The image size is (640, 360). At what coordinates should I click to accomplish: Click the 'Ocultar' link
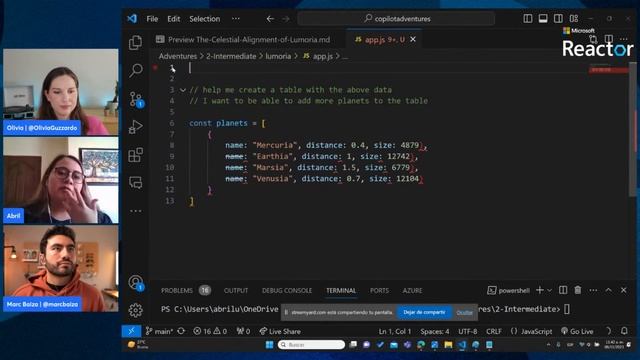coord(464,313)
